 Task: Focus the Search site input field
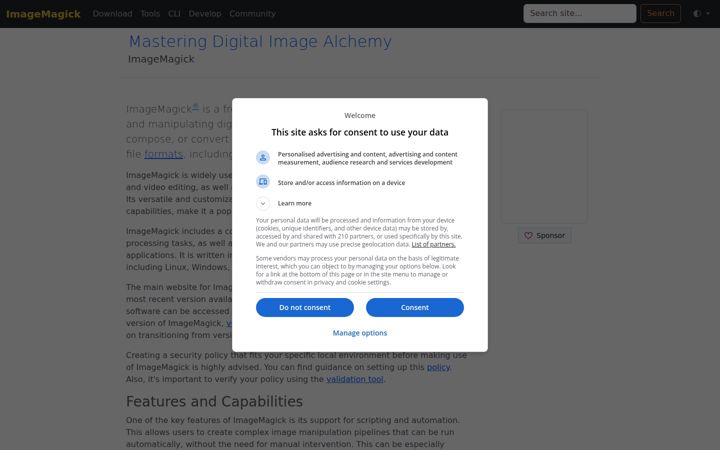(x=579, y=13)
